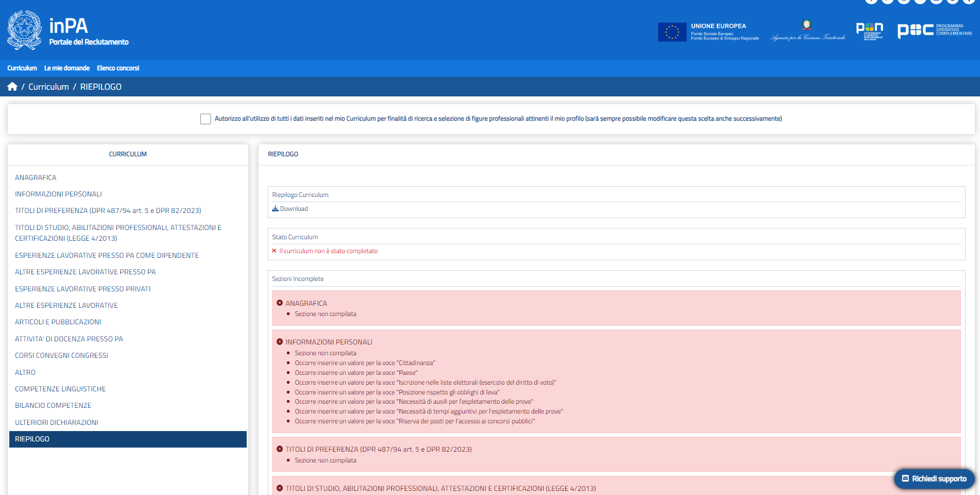Open Le mie domande menu

click(x=67, y=68)
